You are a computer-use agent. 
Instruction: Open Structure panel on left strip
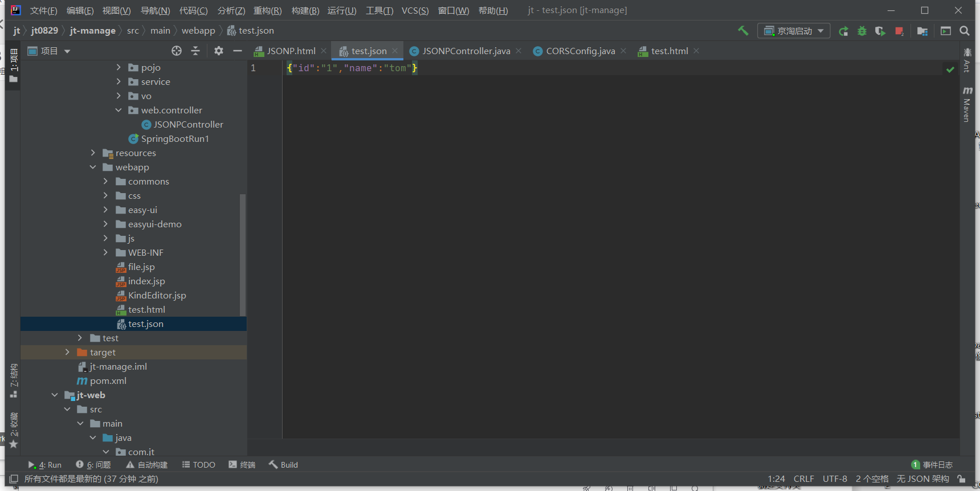pos(14,381)
